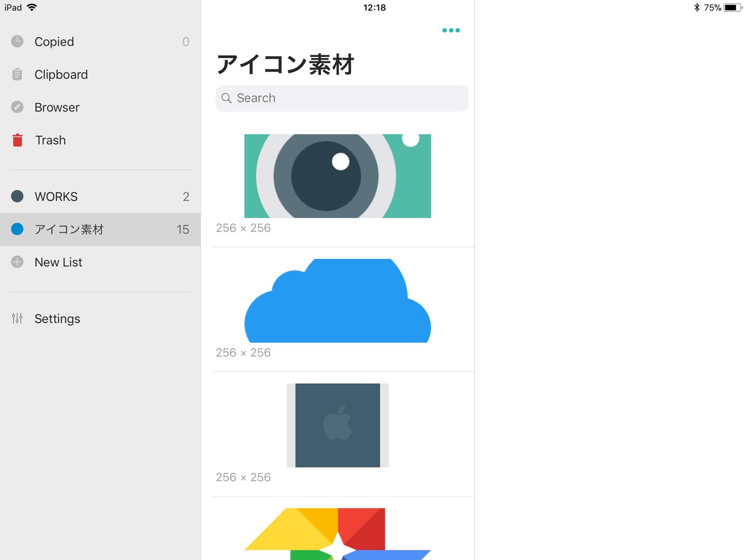Click the 12:18 clock in status bar
This screenshot has width=747, height=560.
coord(374,7)
